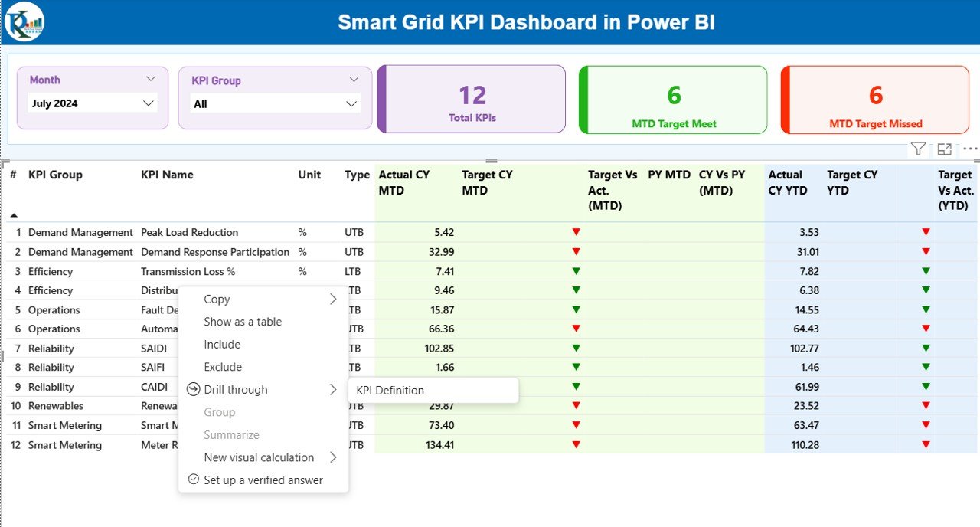Expand the New visual calculation submenu
Image resolution: width=980 pixels, height=527 pixels.
tap(332, 457)
